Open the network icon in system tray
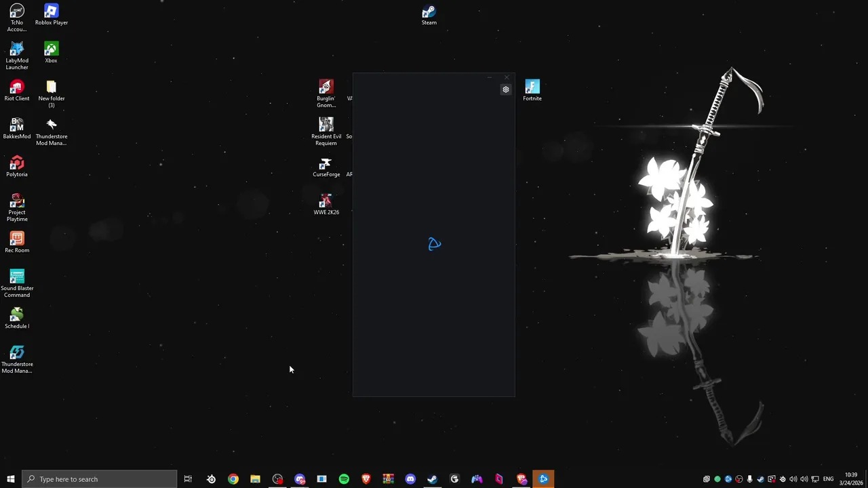This screenshot has width=868, height=488. pos(815,479)
